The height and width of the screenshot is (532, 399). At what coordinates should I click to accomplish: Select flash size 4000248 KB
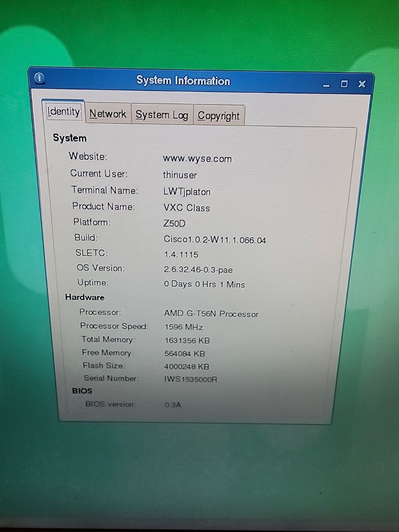187,367
